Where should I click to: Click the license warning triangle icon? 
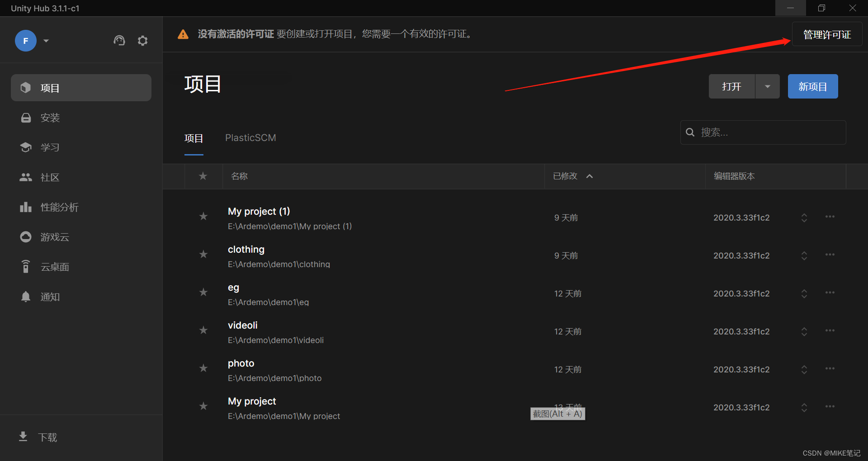pyautogui.click(x=183, y=34)
